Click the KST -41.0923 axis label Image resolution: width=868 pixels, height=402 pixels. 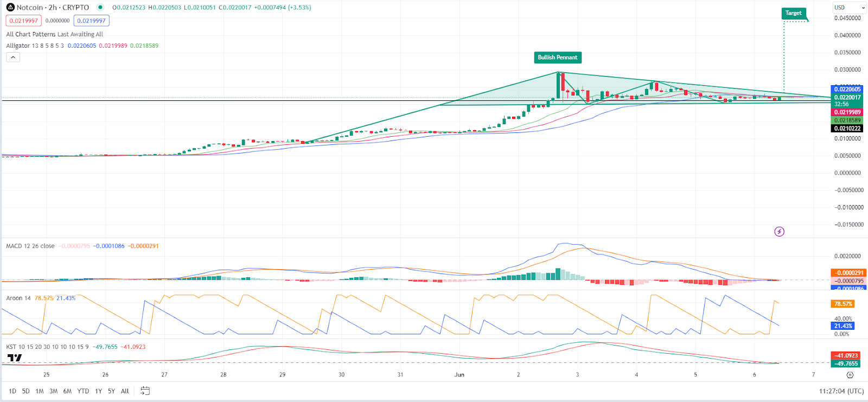845,355
